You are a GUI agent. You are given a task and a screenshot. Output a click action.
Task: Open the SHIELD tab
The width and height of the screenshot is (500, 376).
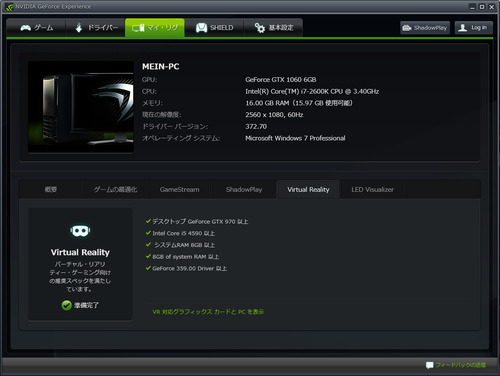pos(214,28)
